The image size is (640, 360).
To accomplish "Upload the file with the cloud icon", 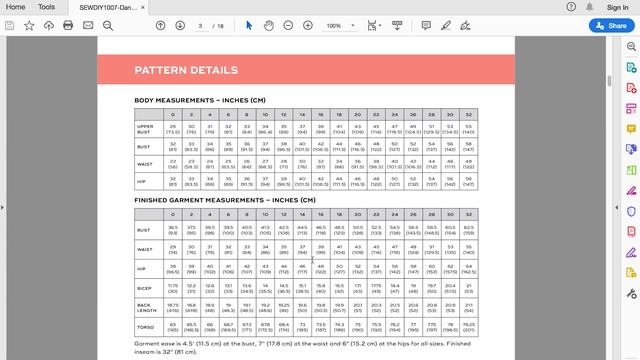I will click(x=49, y=26).
